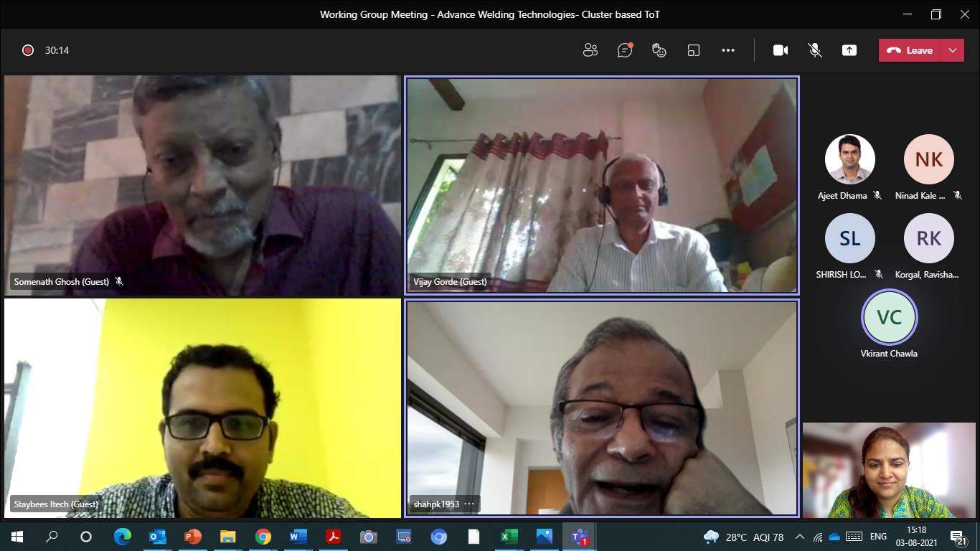Launch Excel from the taskbar
The height and width of the screenshot is (551, 980).
point(509,537)
